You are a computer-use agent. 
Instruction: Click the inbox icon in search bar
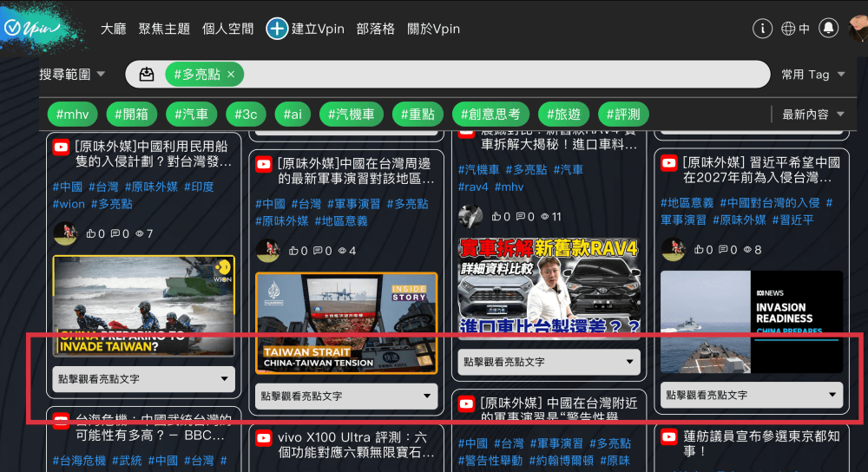click(147, 74)
